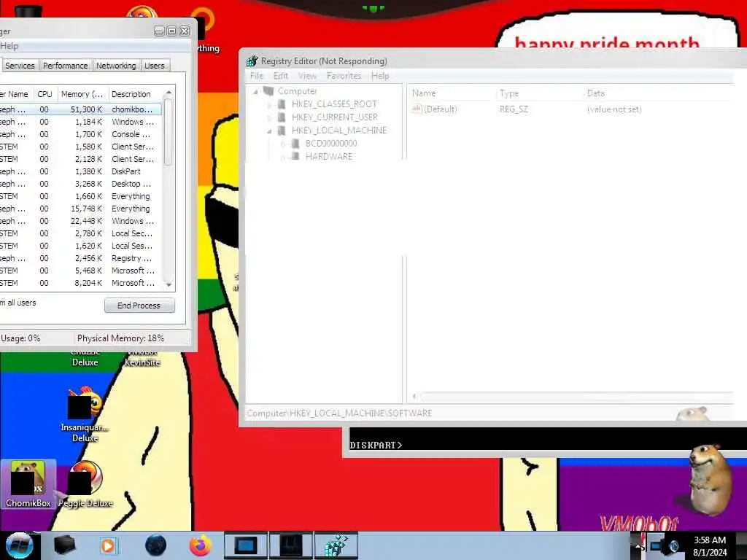Select the Local Sec... process row
Screen dimensions: 747x560
(x=81, y=233)
